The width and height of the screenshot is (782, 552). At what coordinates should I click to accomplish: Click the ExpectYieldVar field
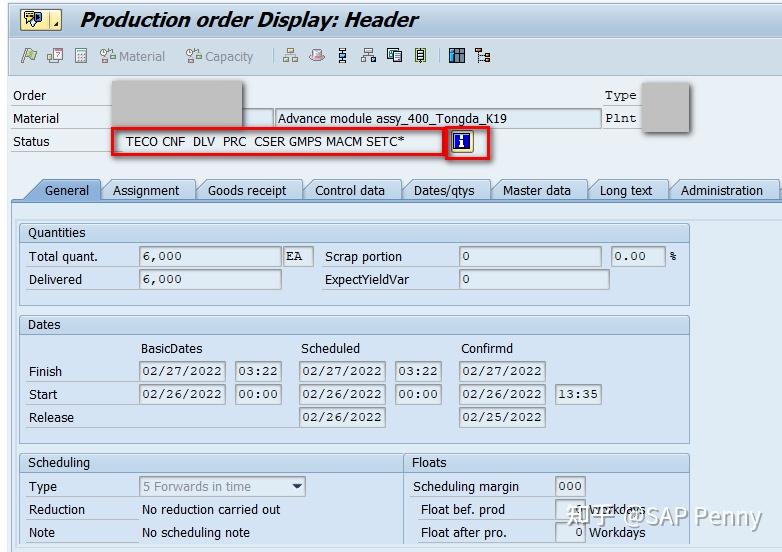[534, 279]
